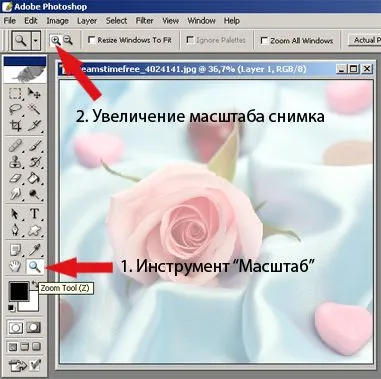The image size is (381, 379).
Task: Switch to Standard Screen mode
Action: pyautogui.click(x=13, y=347)
